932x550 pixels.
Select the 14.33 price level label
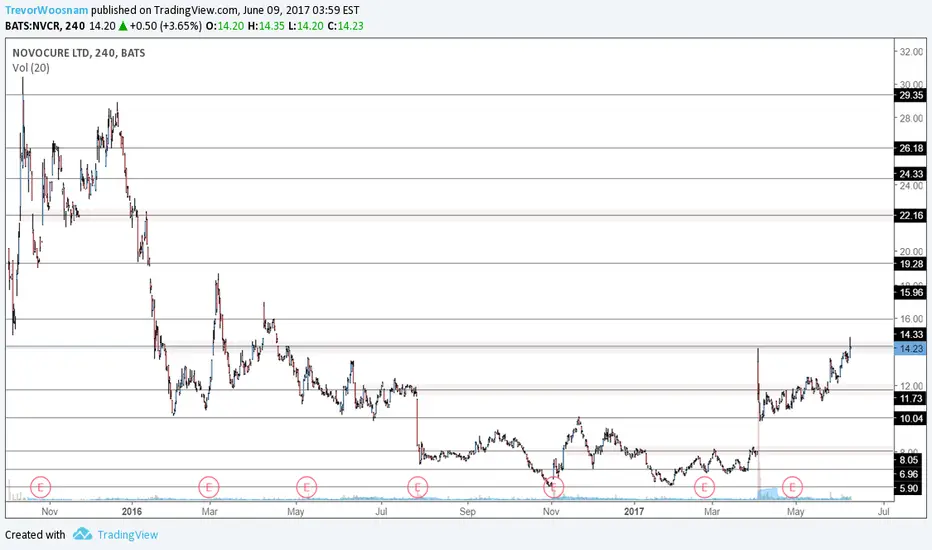coord(911,335)
